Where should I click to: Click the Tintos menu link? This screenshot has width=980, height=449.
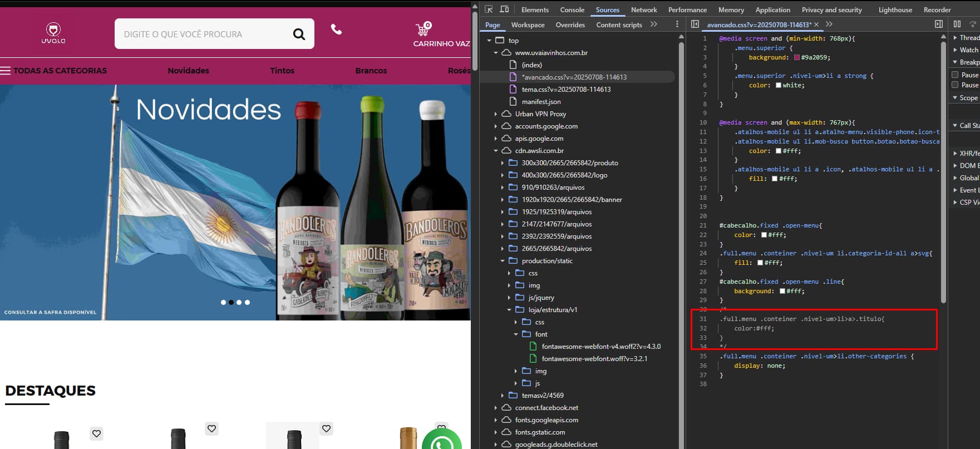coord(282,71)
